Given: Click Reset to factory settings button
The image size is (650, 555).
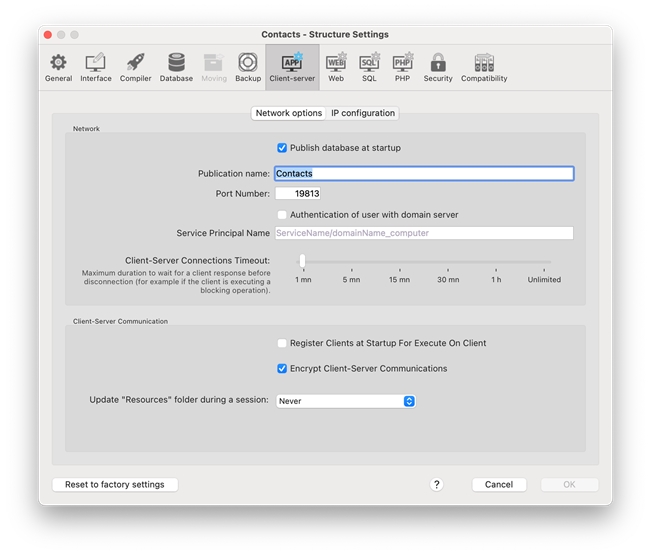Looking at the screenshot, I should 115,485.
